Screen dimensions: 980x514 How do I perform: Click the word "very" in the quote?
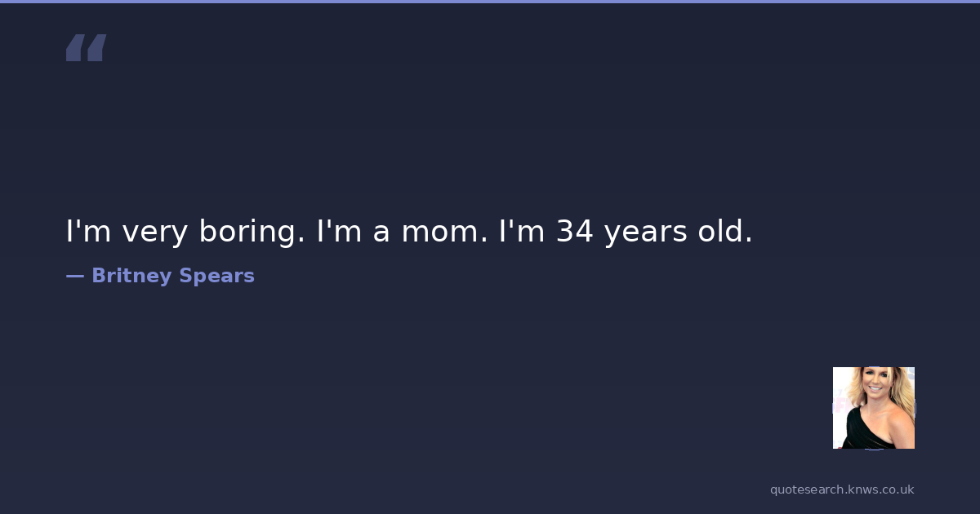pyautogui.click(x=154, y=232)
